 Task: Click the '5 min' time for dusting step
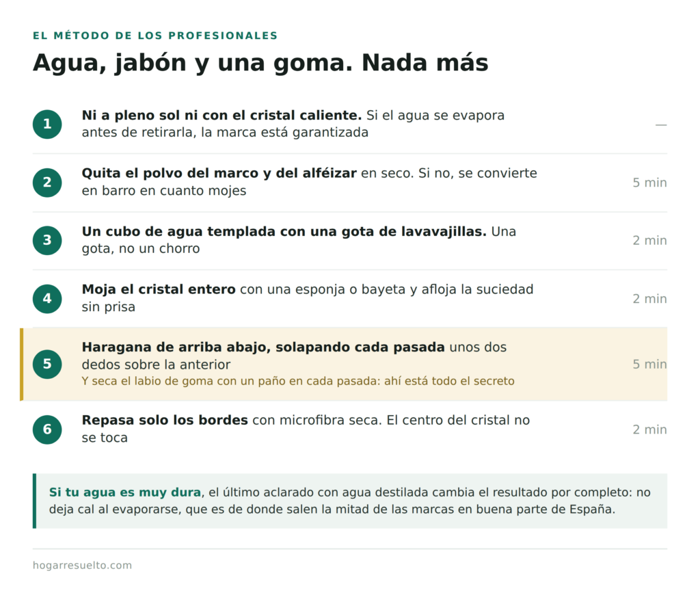[x=649, y=183]
